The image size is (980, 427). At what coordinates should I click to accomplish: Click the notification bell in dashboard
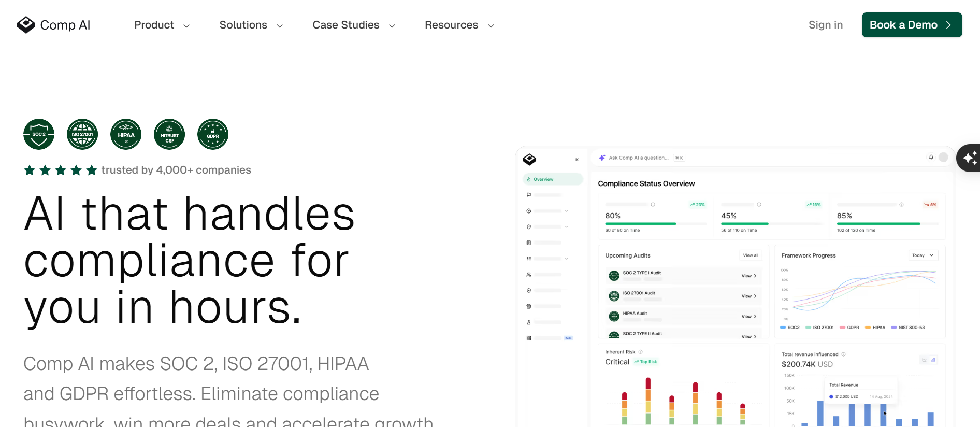(x=931, y=157)
